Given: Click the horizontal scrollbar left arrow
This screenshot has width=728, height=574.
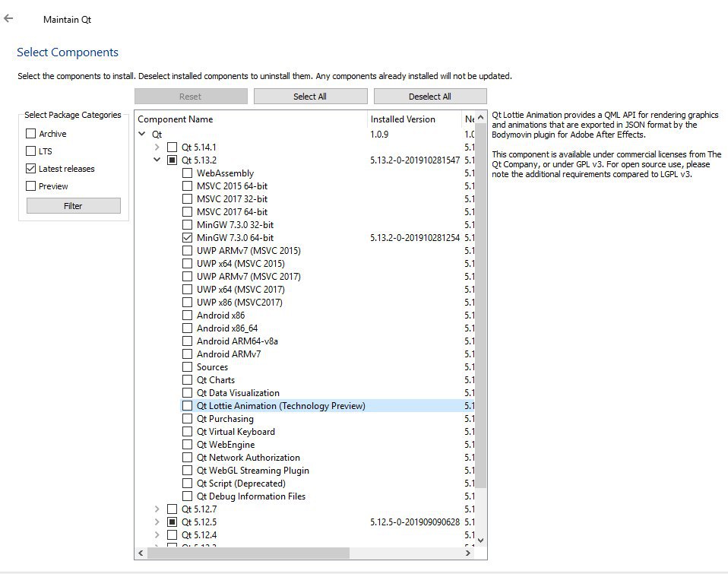Looking at the screenshot, I should (141, 553).
